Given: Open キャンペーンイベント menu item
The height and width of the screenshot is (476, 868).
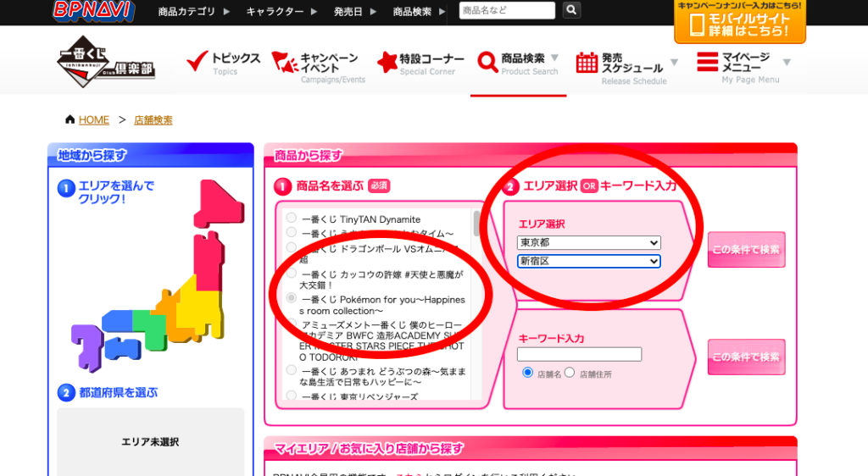Looking at the screenshot, I should 319,68.
